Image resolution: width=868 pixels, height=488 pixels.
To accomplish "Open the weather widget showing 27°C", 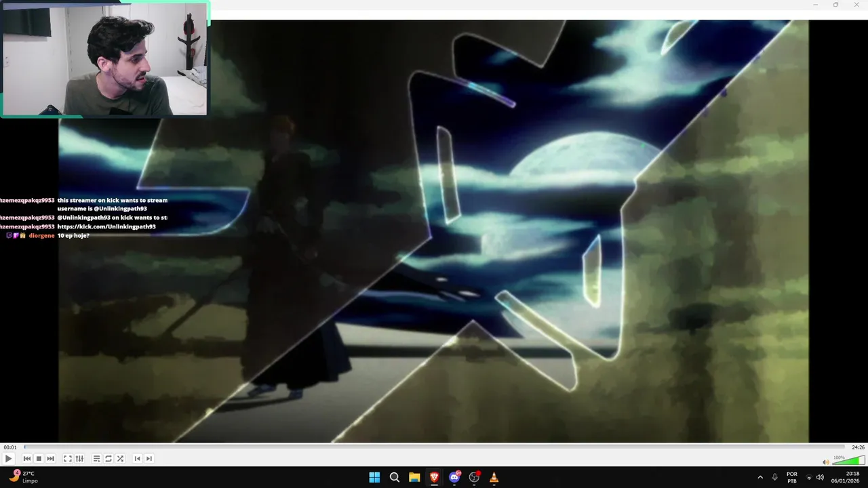I will click(23, 477).
